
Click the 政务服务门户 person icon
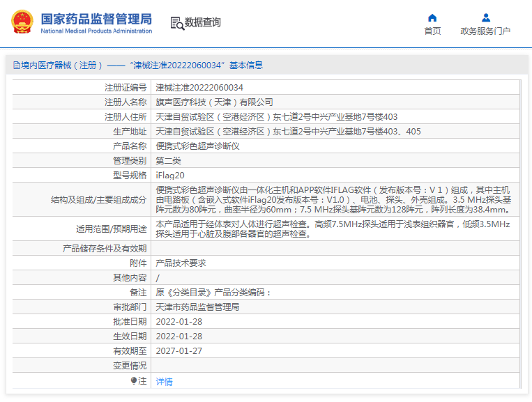click(485, 18)
